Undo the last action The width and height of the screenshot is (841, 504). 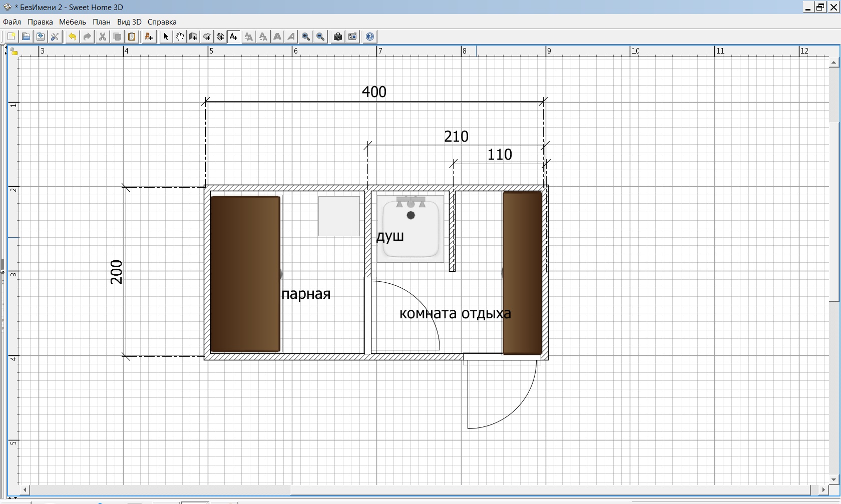click(72, 37)
